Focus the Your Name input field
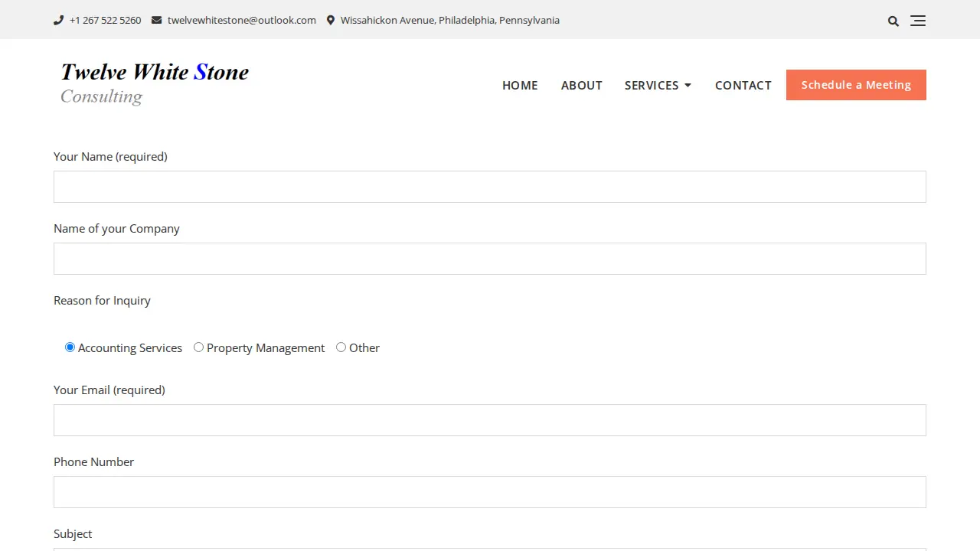980x551 pixels. 490,187
